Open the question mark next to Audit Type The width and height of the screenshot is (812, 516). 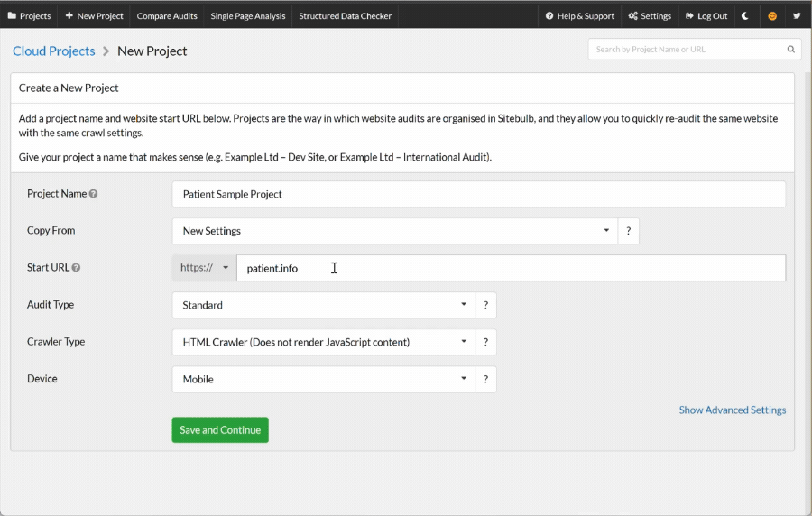click(485, 305)
